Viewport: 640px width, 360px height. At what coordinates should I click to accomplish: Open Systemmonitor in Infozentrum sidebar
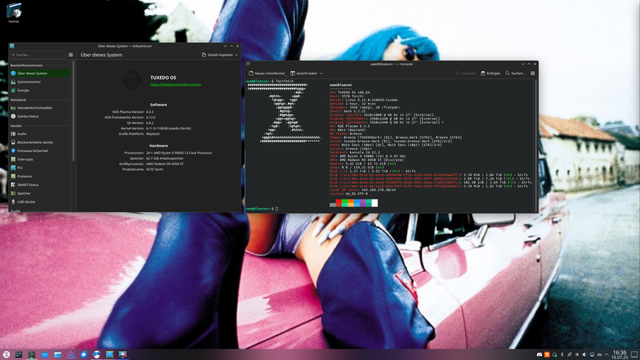(x=40, y=82)
